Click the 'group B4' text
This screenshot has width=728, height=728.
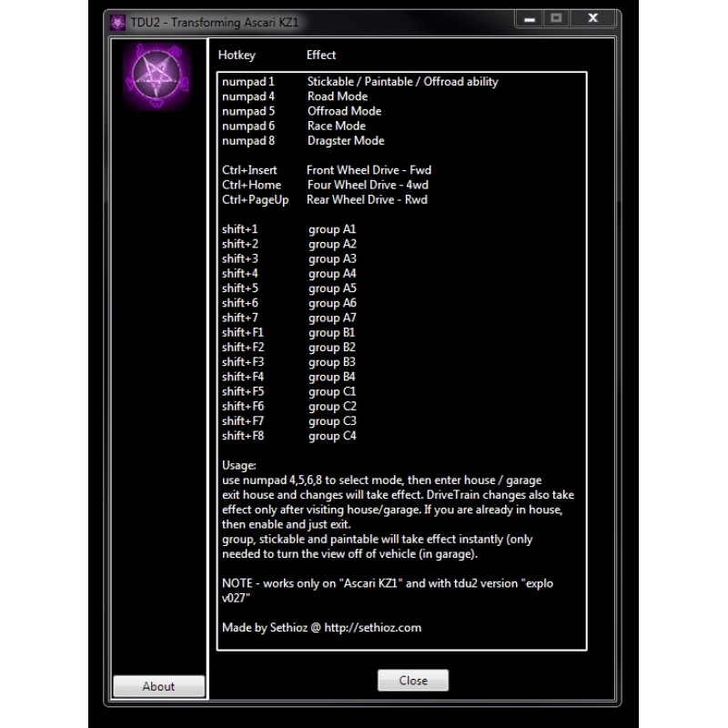coord(331,378)
